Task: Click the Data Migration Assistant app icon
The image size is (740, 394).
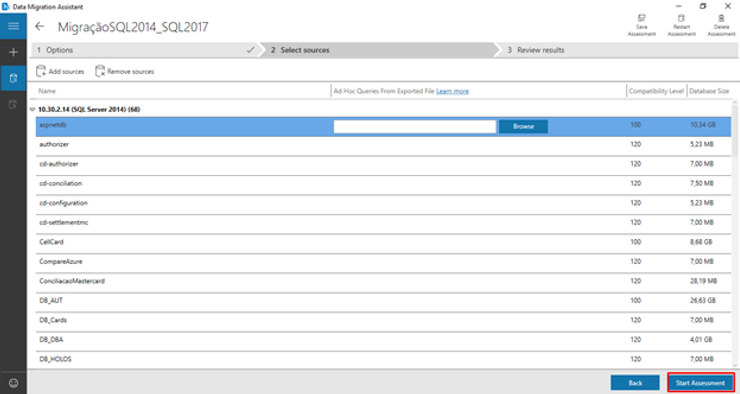Action: (x=6, y=7)
